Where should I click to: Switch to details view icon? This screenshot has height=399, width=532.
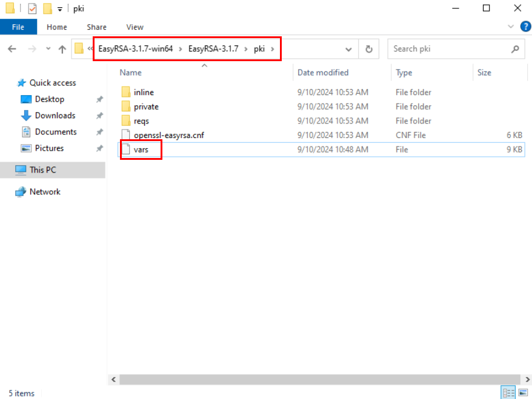508,393
